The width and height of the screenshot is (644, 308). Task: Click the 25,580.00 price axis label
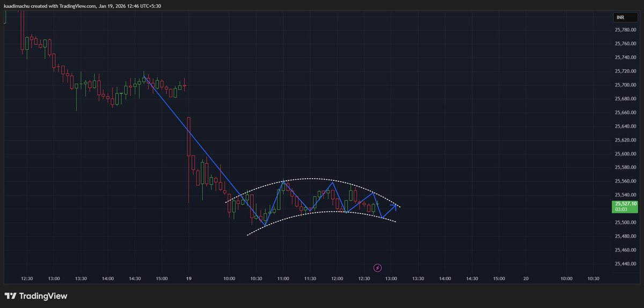coord(625,167)
